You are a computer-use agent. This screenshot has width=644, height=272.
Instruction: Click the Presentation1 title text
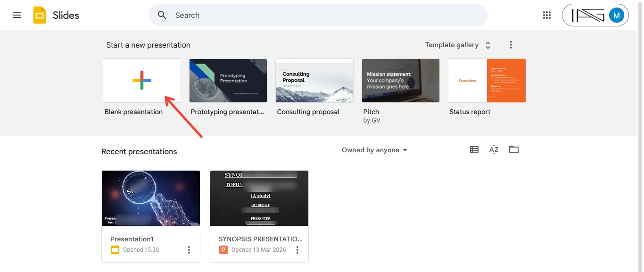tap(132, 239)
